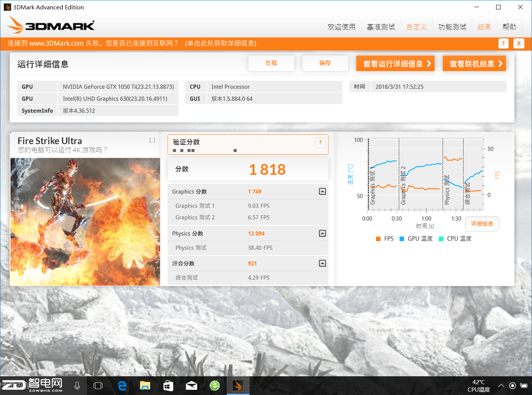Click the 验证分数 validation score box
The height and width of the screenshot is (395, 532).
tap(248, 145)
